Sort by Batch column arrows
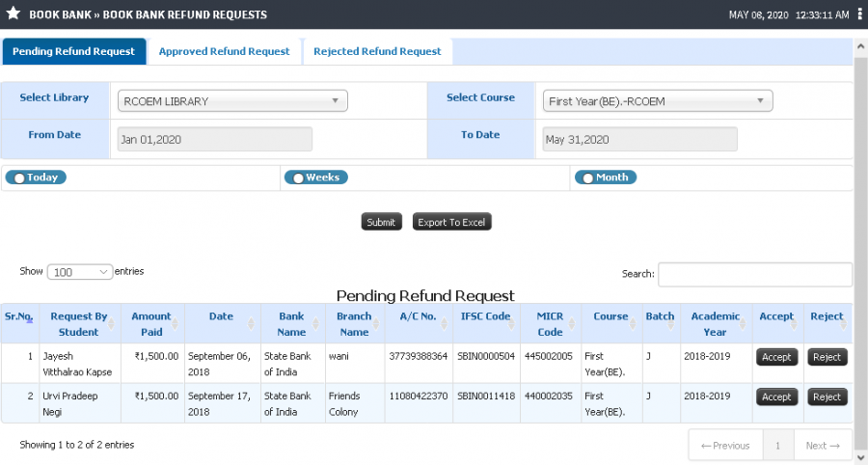The image size is (868, 465). [x=671, y=324]
